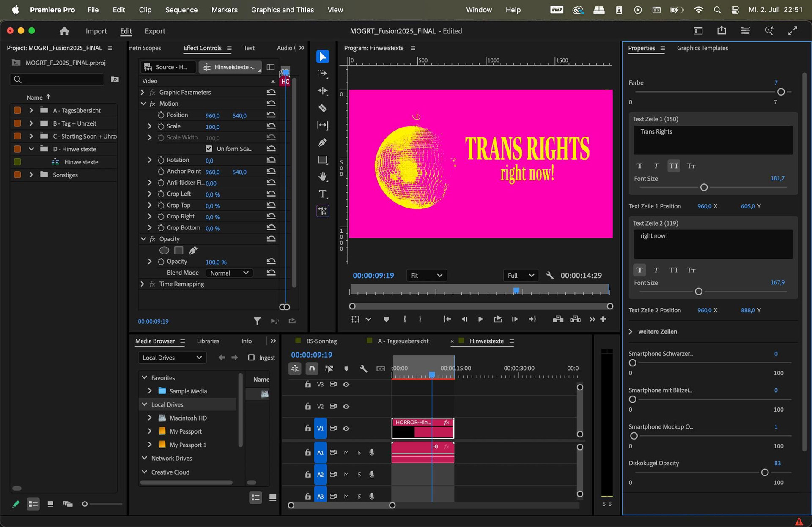
Task: Open the B5-Sonntag sequence tab
Action: 321,341
